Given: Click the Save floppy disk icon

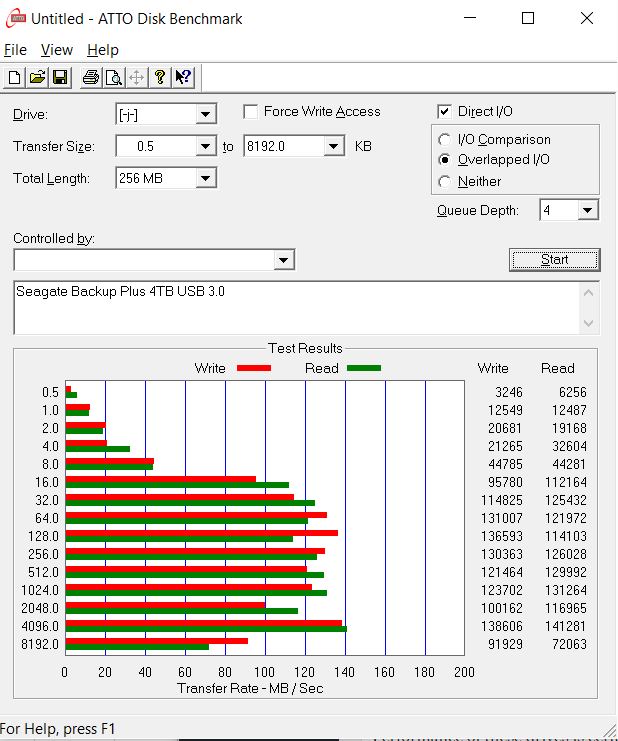Looking at the screenshot, I should point(60,77).
